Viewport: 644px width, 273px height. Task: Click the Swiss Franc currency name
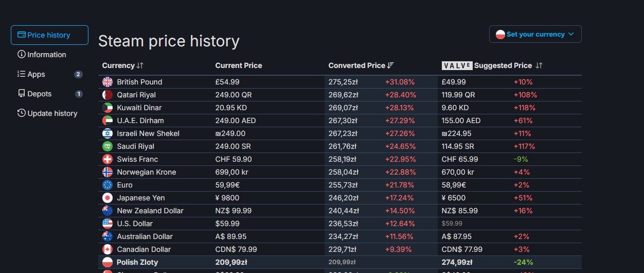point(137,159)
